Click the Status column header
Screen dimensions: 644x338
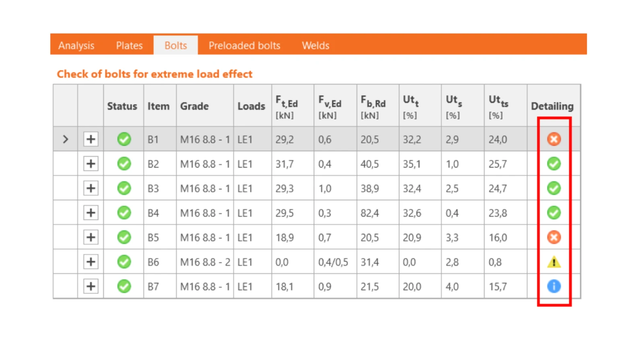pyautogui.click(x=122, y=106)
